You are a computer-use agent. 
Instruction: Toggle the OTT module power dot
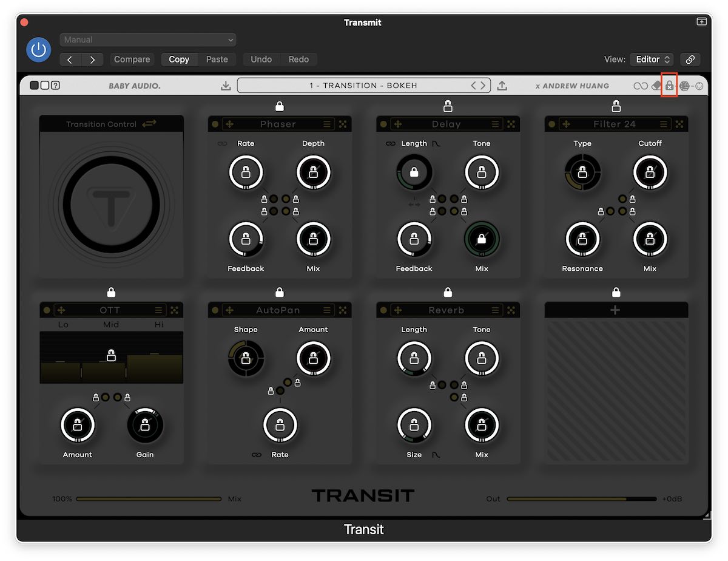tap(47, 310)
